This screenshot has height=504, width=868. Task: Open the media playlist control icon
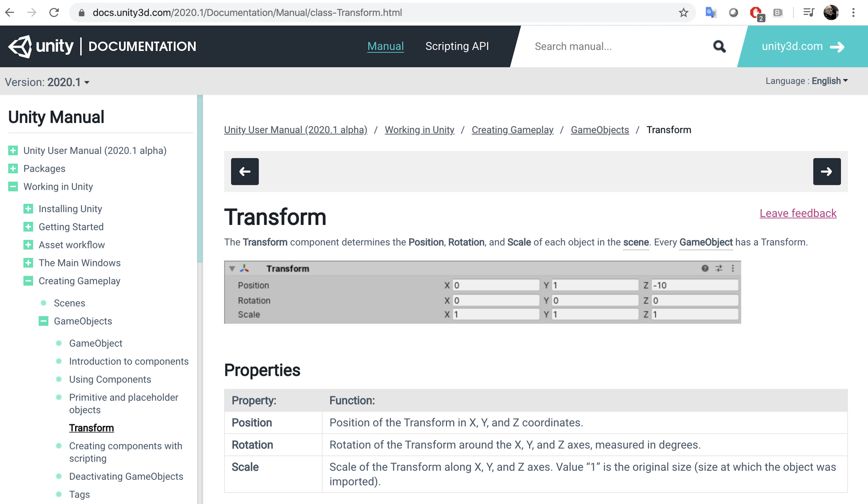[x=808, y=13]
